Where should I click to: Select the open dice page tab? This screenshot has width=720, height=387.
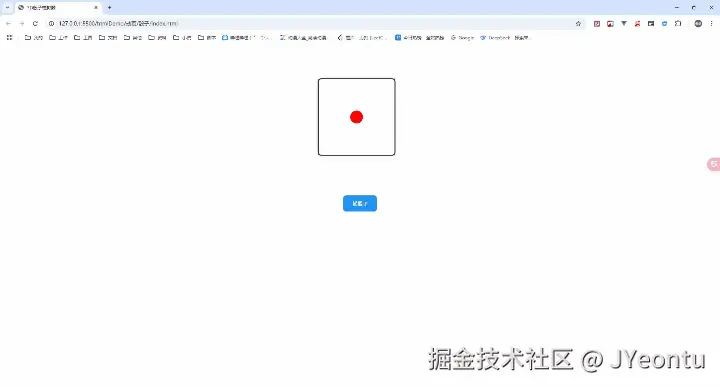pyautogui.click(x=57, y=8)
